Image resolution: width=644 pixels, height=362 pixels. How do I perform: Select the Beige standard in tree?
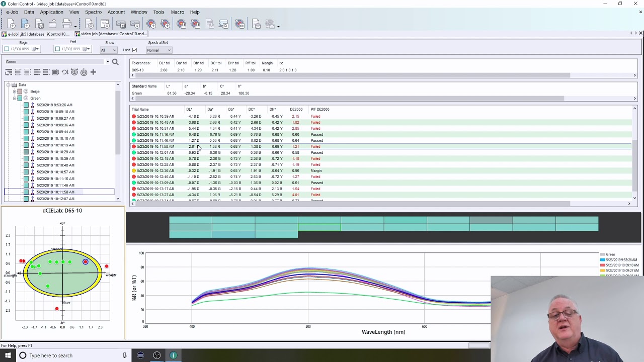(x=35, y=92)
